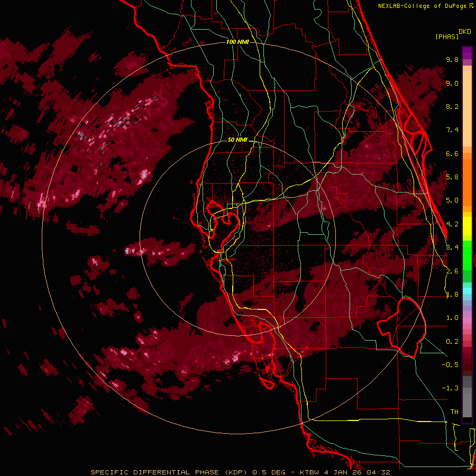476x476 pixels.
Task: Click the 6.6 value on the scale
Action: coord(452,153)
